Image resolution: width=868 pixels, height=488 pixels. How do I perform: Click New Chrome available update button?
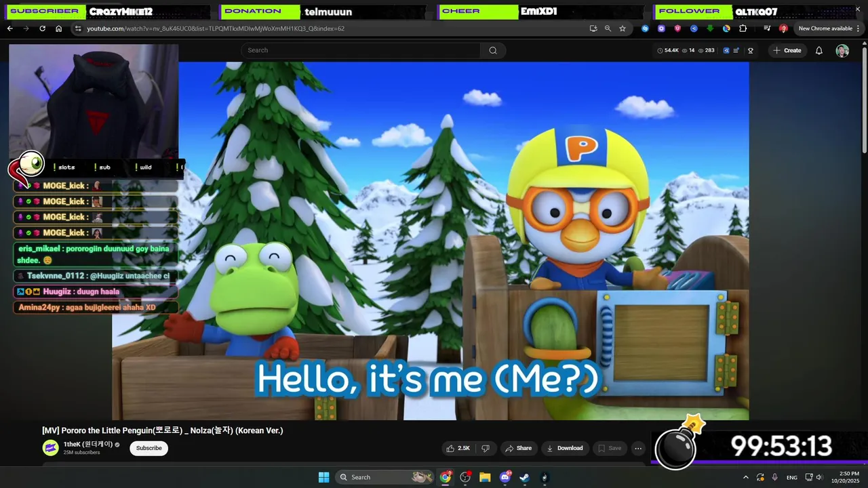(x=825, y=28)
